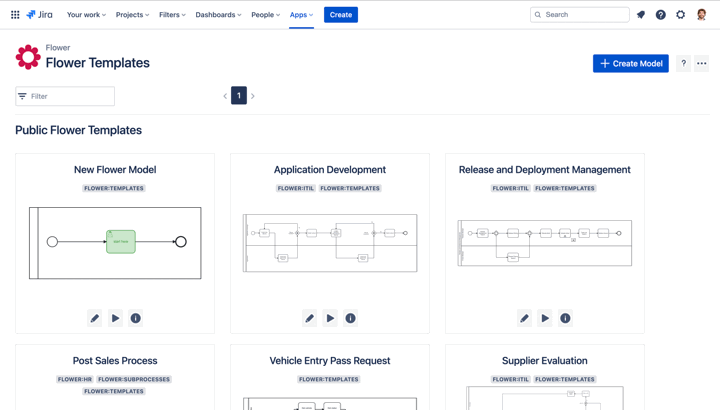720x410 pixels.
Task: Click the edit pencil icon under New Flower Model
Action: [95, 318]
